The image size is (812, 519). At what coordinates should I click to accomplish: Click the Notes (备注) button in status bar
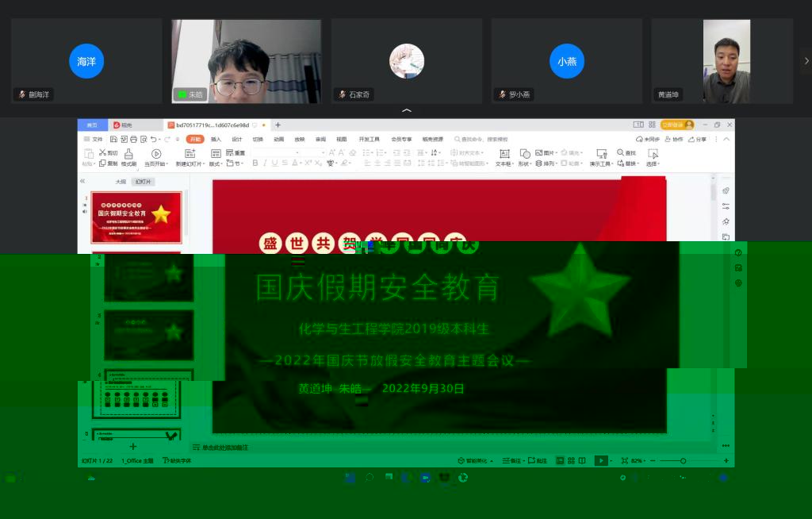[x=513, y=460]
